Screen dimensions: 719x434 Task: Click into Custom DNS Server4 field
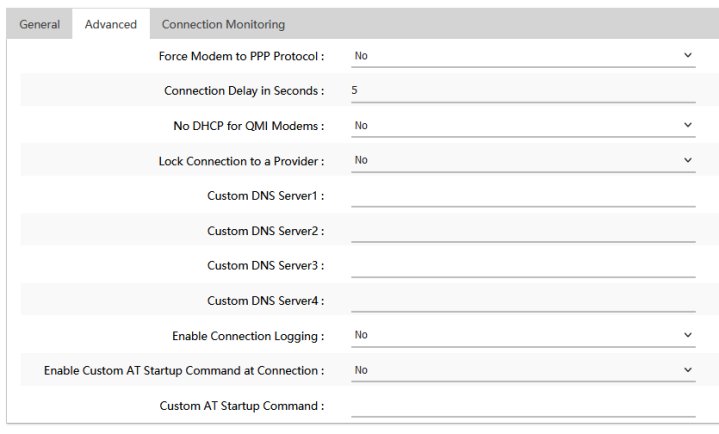pyautogui.click(x=523, y=301)
